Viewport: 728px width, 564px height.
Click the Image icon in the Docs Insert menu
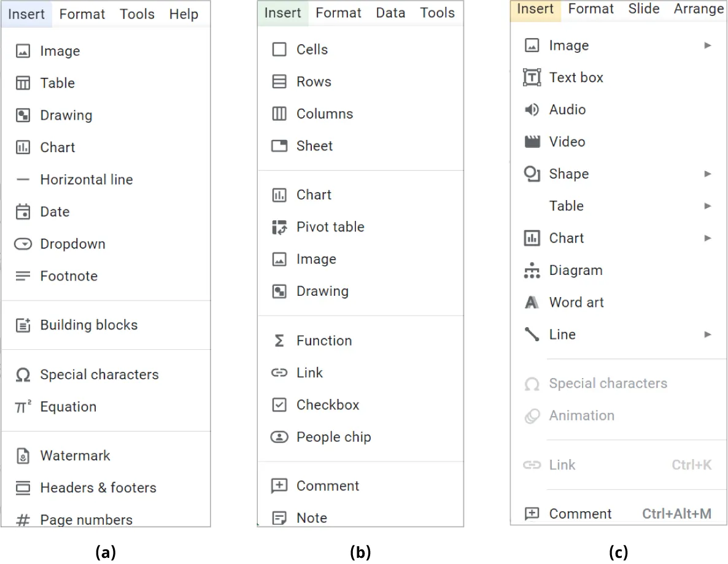tap(23, 51)
